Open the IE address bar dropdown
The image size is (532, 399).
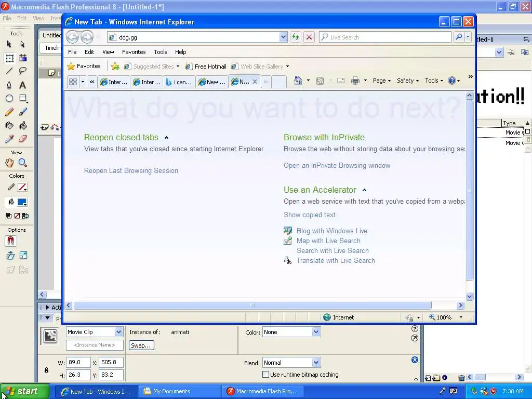(283, 37)
